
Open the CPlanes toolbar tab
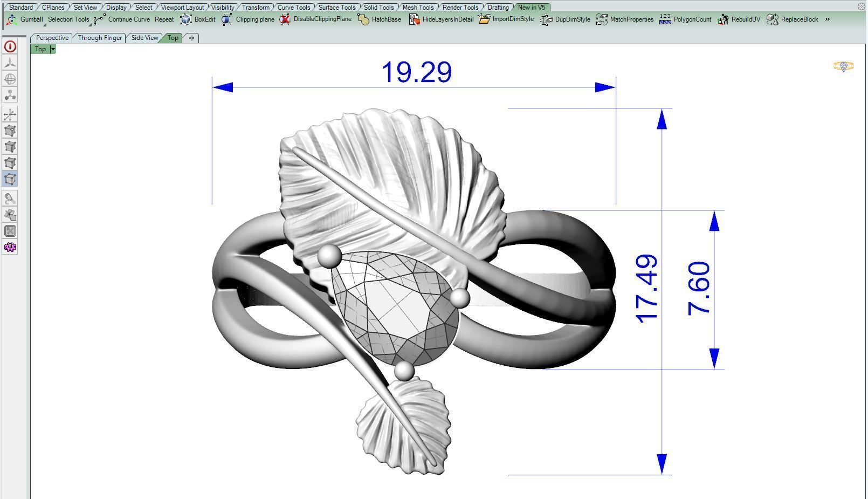tap(53, 8)
